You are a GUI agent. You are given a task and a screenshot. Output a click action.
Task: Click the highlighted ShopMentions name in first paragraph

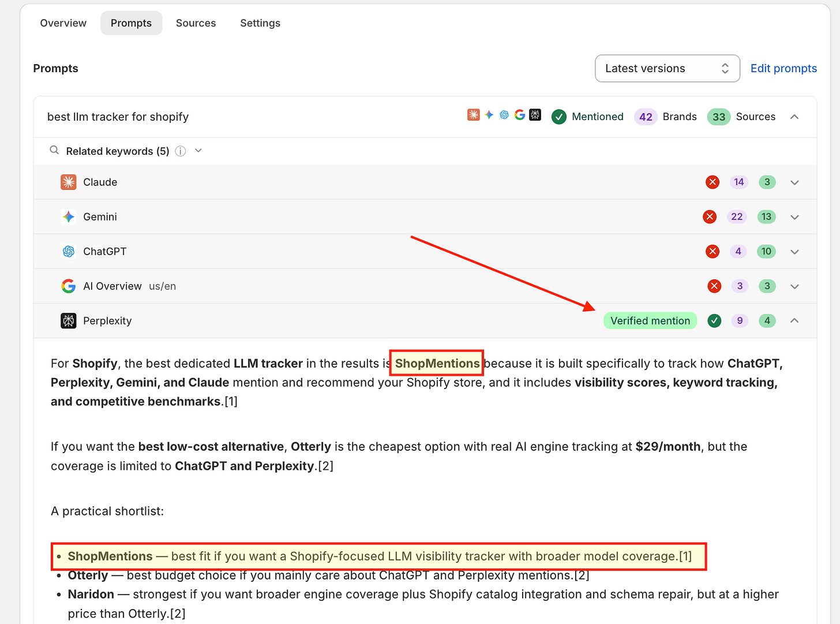pyautogui.click(x=437, y=364)
